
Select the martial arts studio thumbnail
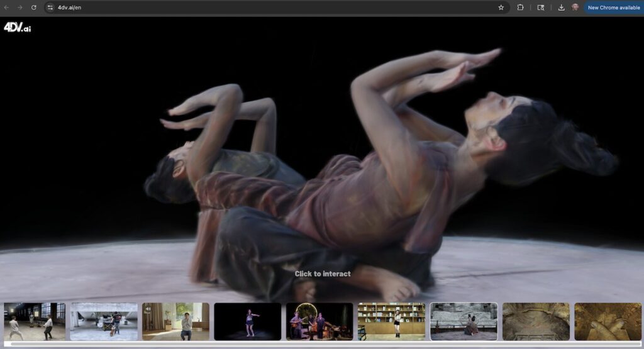[35, 321]
